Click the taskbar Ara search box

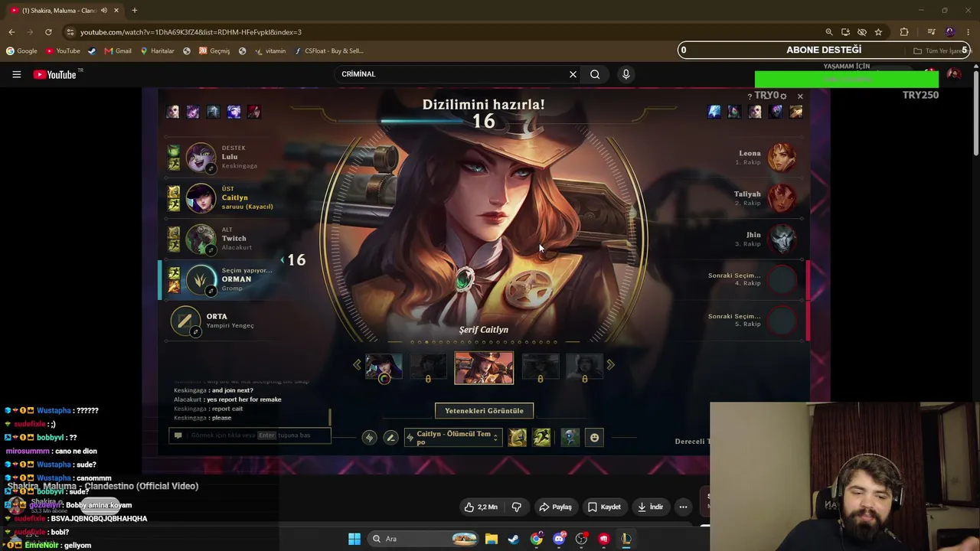coord(424,539)
